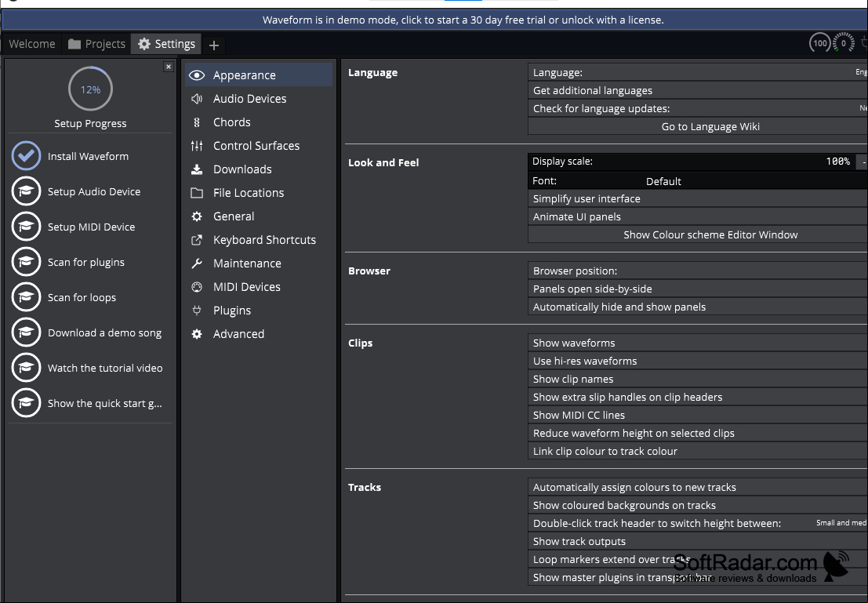868x603 pixels.
Task: Click Show Colour scheme Editor Window
Action: click(698, 234)
